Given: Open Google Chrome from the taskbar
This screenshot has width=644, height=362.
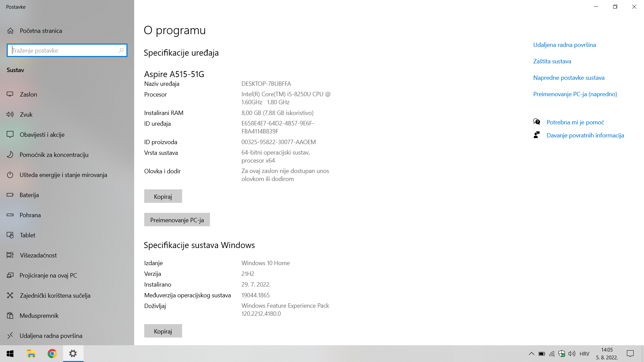Looking at the screenshot, I should (52, 354).
